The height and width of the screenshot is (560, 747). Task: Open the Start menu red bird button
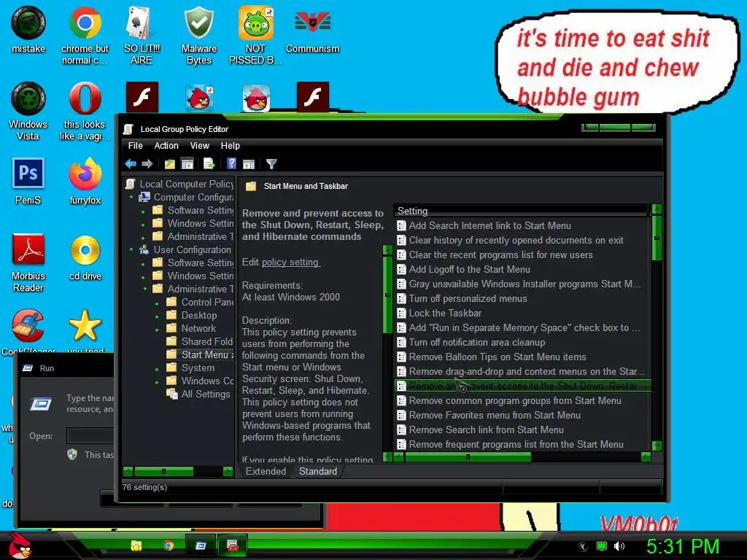tap(20, 545)
